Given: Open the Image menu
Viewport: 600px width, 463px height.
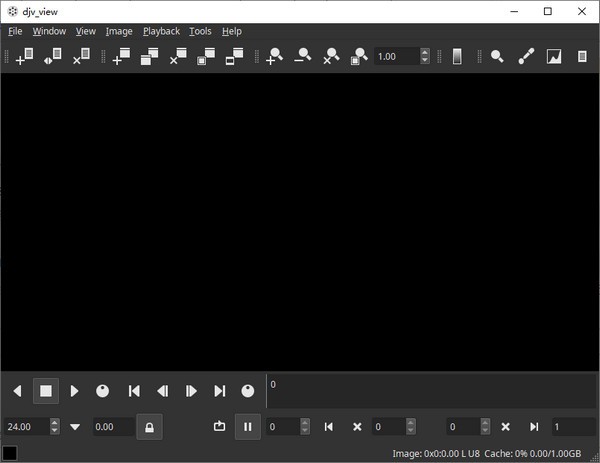Looking at the screenshot, I should (x=118, y=31).
